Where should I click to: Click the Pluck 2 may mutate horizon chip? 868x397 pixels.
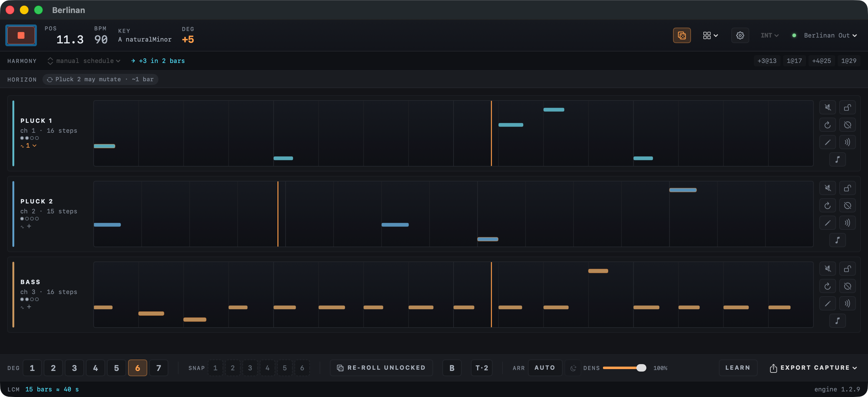click(x=100, y=79)
